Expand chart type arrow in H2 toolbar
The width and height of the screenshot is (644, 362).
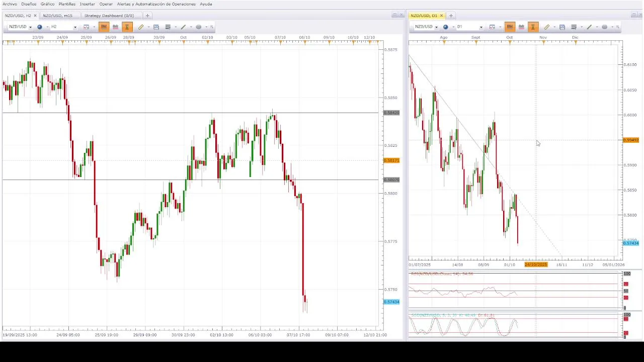pos(94,27)
